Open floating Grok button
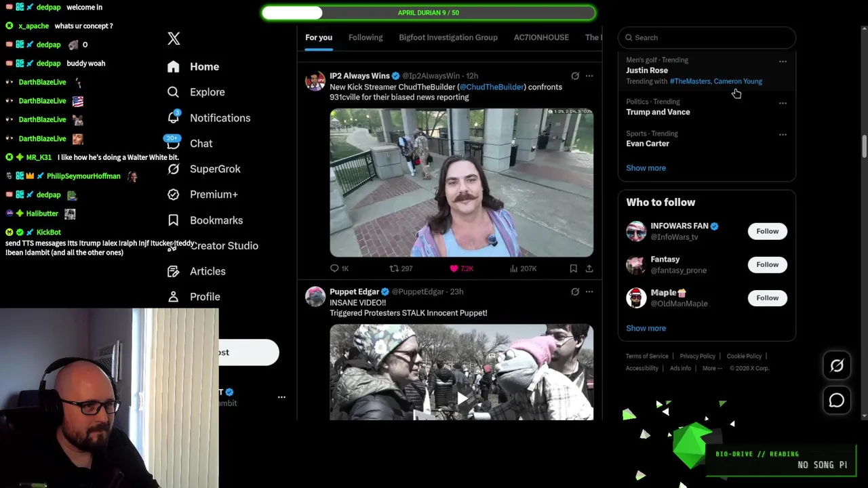 837,366
